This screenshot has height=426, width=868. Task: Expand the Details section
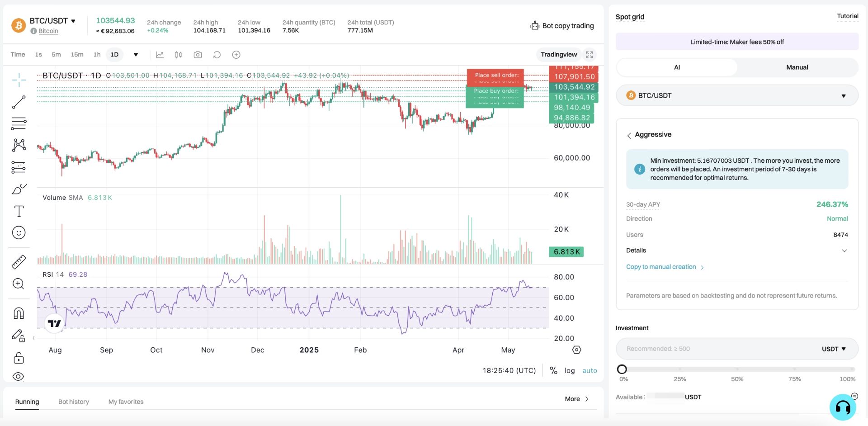[737, 251]
